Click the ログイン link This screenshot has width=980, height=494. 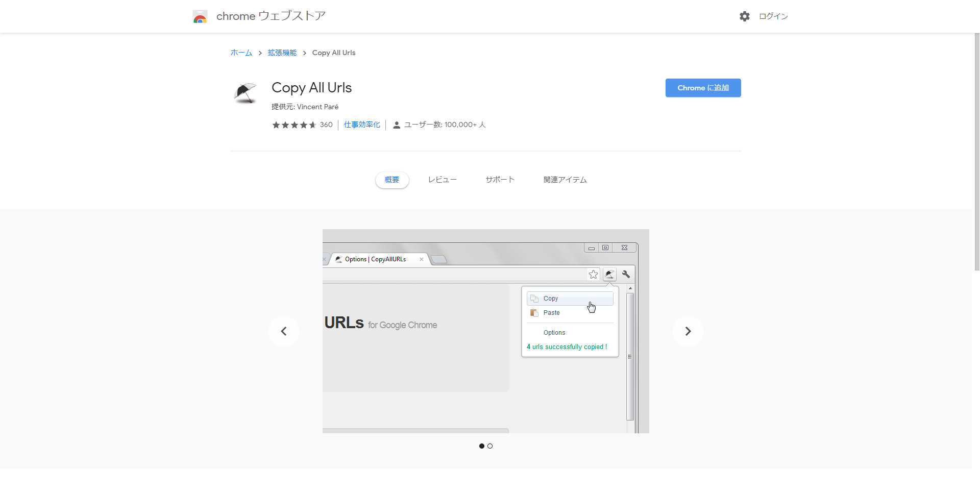click(x=773, y=16)
